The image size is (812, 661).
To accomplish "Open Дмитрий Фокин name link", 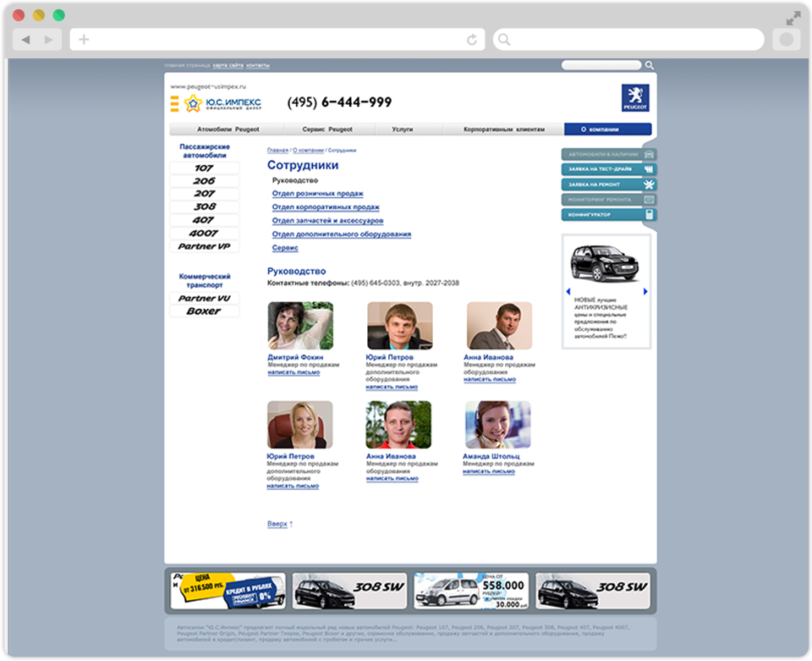I will click(295, 357).
